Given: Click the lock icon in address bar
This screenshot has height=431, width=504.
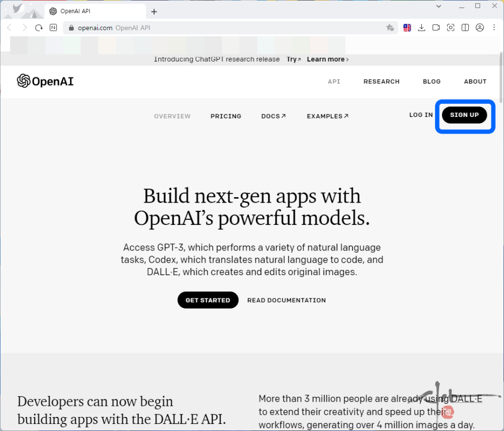Looking at the screenshot, I should (x=72, y=28).
